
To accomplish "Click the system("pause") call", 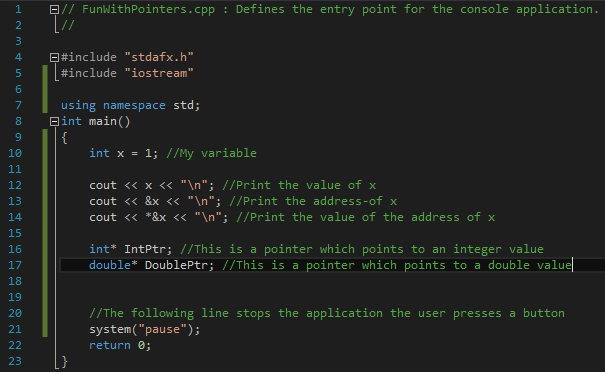I will coord(145,330).
